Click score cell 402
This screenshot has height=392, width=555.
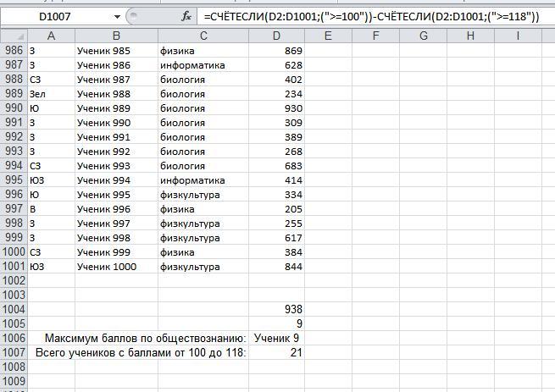coord(276,80)
